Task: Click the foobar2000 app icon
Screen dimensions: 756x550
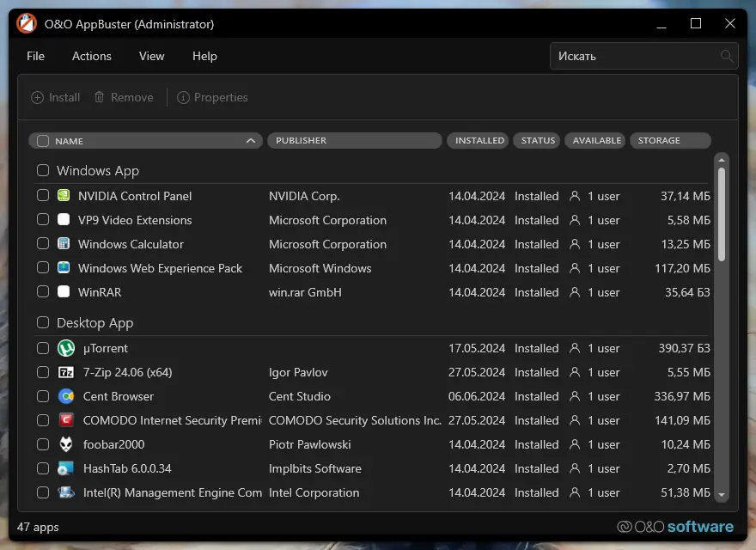Action: [66, 444]
